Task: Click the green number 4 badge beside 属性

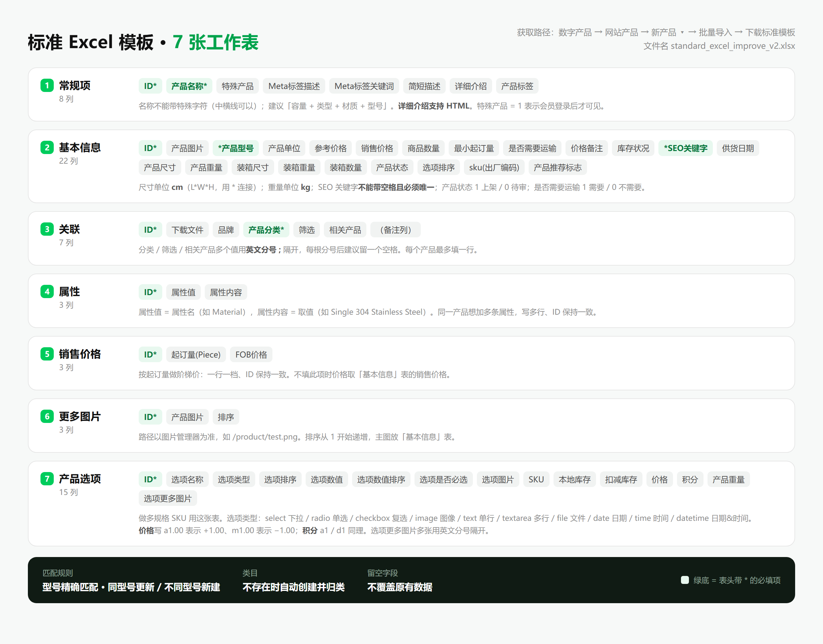Action: click(x=47, y=291)
